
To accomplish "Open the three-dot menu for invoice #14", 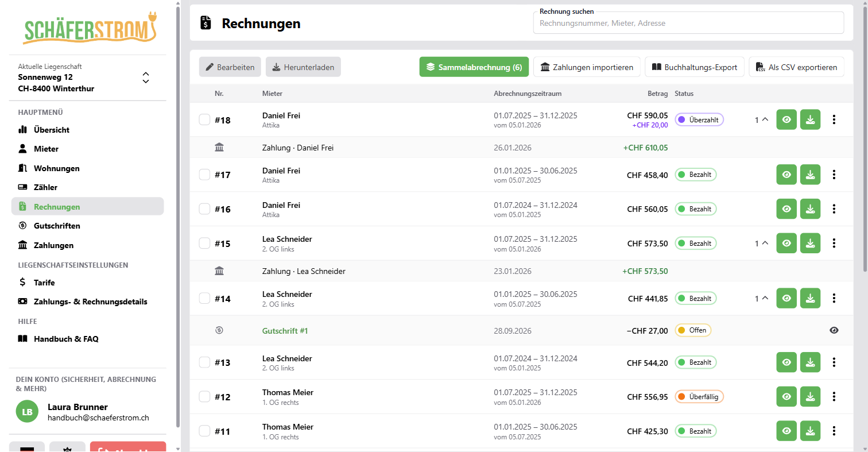I will coord(834,299).
